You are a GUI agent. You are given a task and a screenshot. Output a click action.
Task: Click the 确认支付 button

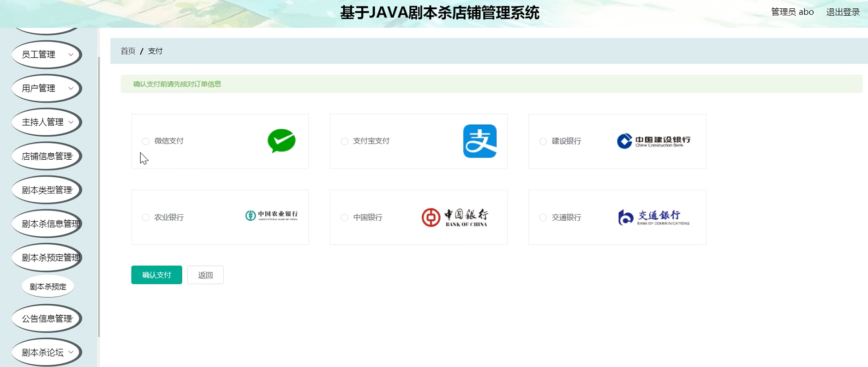coord(156,275)
